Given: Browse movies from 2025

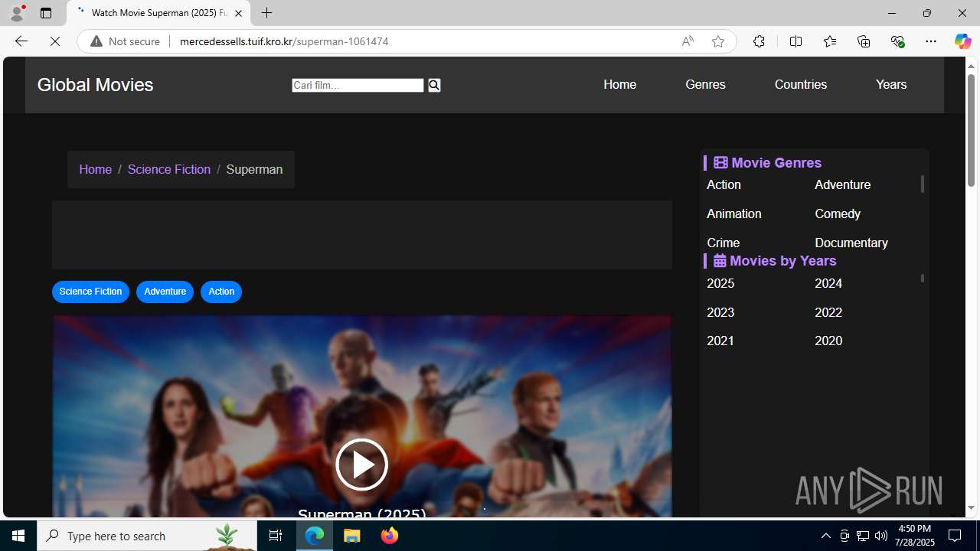Looking at the screenshot, I should pyautogui.click(x=720, y=283).
